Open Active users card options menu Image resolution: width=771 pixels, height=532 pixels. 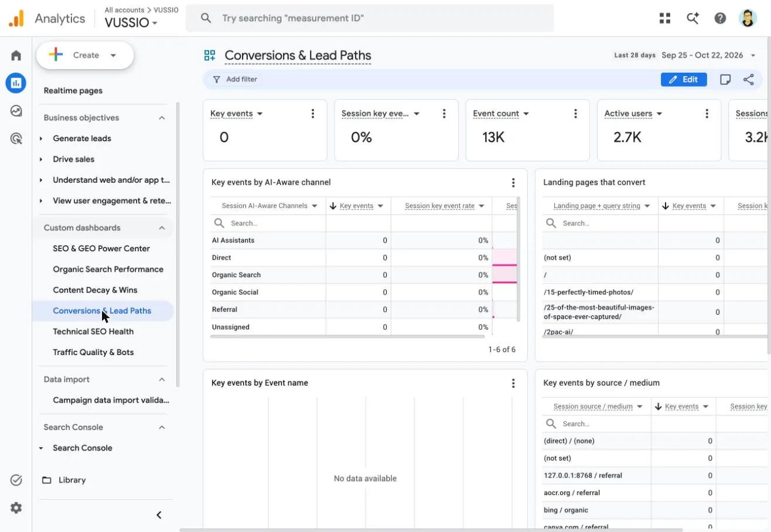coord(707,114)
